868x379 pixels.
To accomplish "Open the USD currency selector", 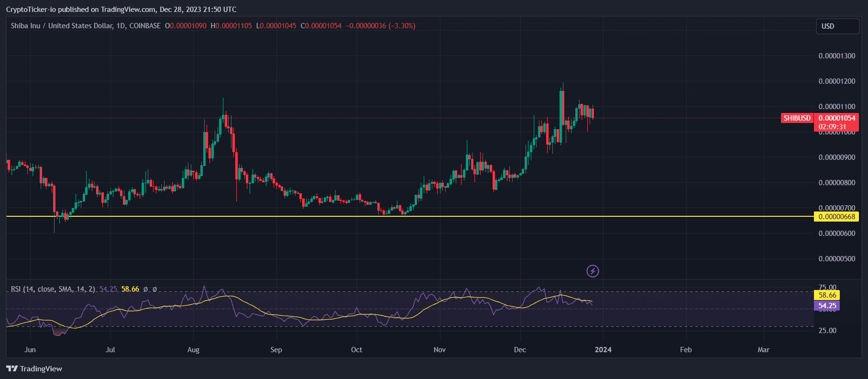I will 837,26.
